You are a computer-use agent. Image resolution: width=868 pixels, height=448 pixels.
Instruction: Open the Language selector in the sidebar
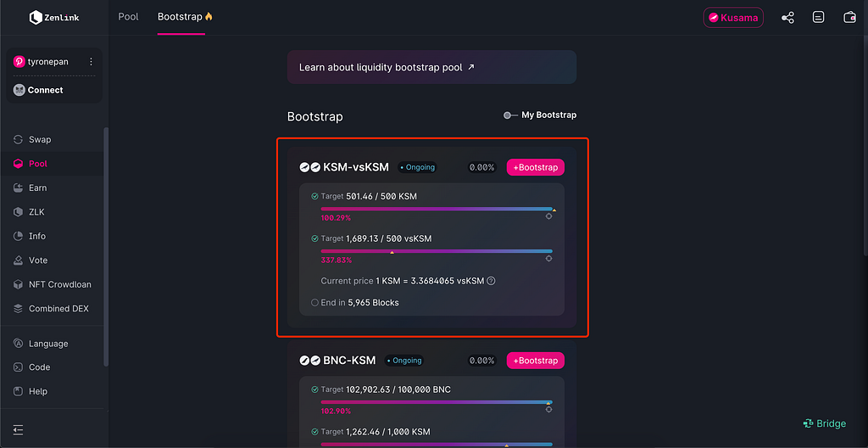[47, 344]
